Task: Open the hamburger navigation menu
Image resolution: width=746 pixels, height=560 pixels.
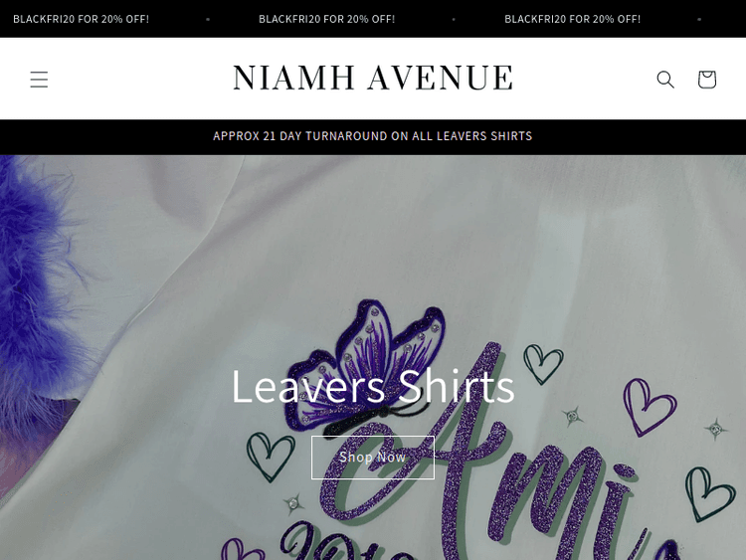Action: 39,79
